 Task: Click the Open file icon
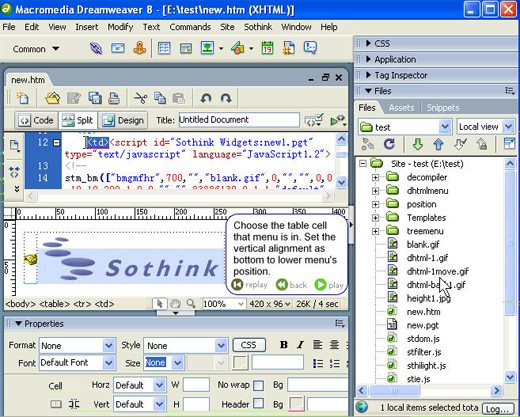52,98
